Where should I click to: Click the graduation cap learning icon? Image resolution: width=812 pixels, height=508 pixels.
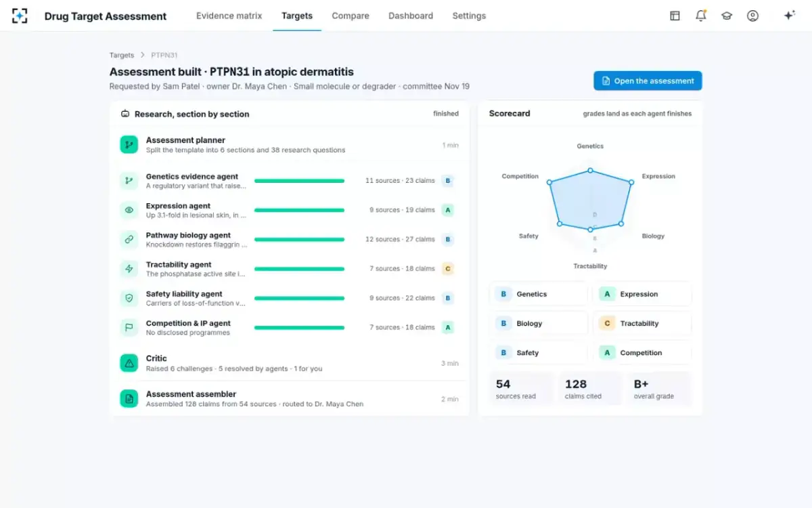727,16
